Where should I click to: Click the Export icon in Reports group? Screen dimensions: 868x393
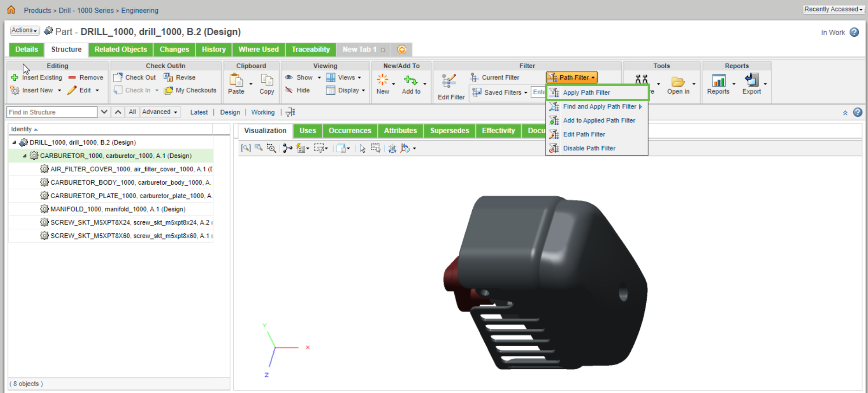(752, 80)
